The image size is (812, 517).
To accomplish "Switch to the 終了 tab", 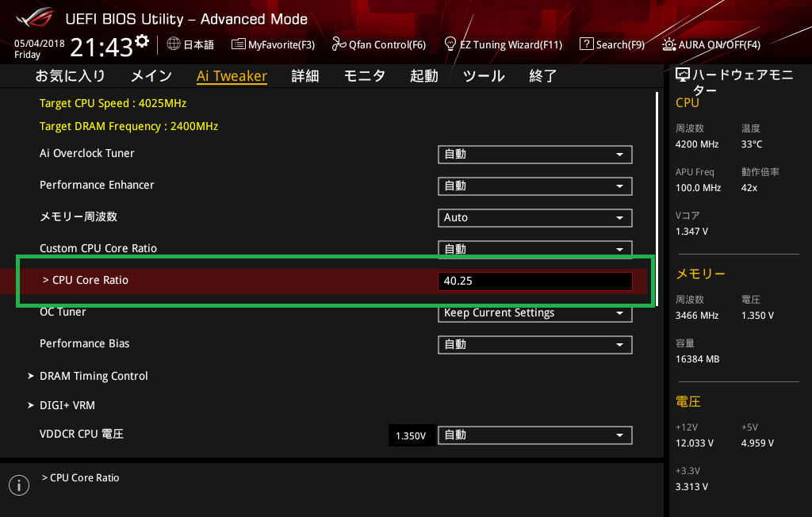I will 543,76.
